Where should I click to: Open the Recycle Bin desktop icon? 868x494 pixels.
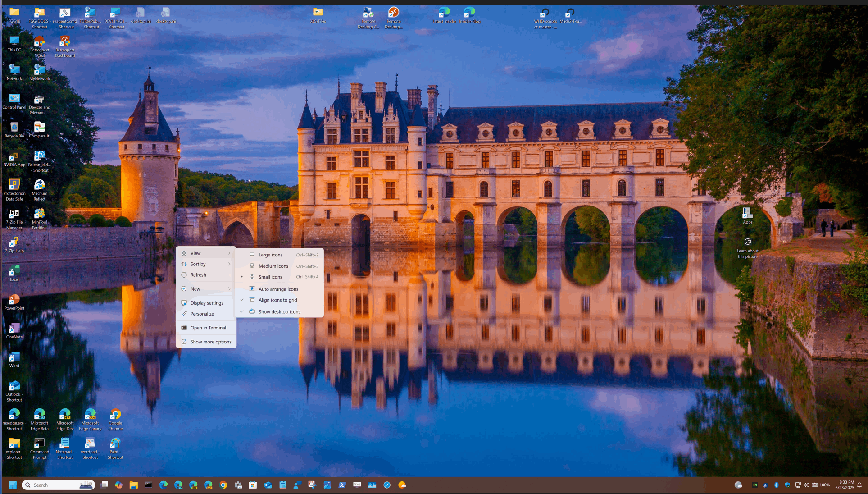[14, 130]
